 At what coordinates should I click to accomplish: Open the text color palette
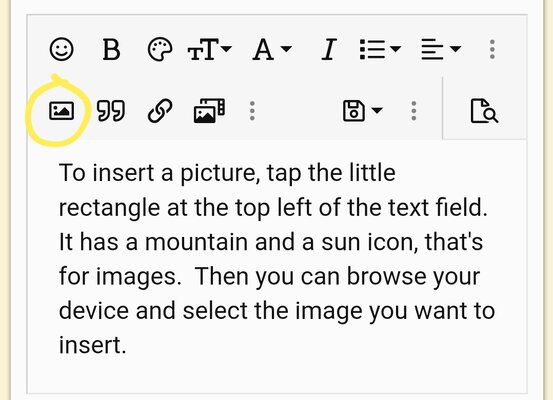coord(160,49)
